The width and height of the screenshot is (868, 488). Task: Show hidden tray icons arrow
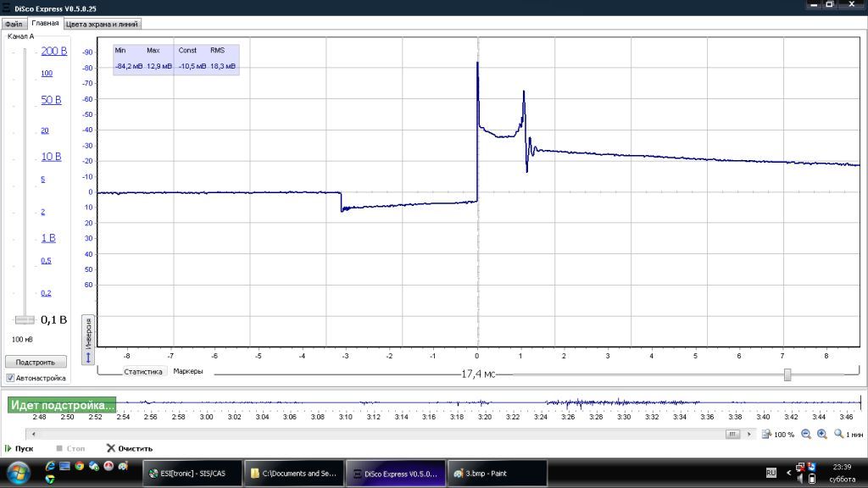click(788, 473)
